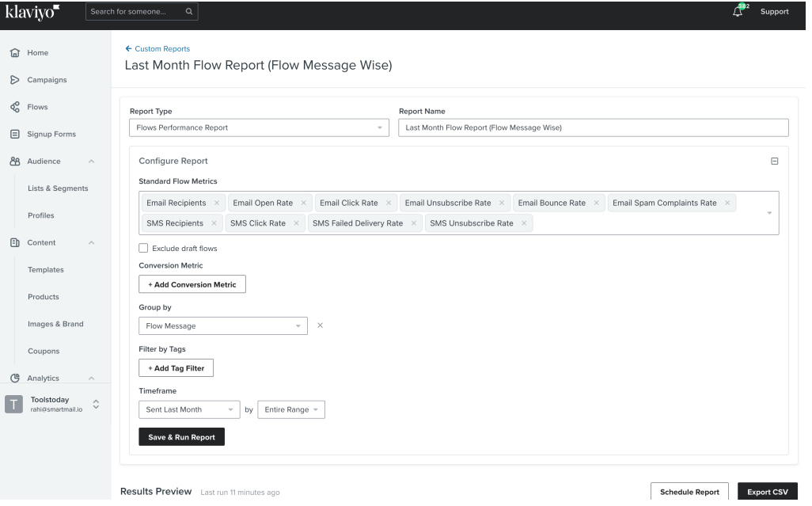Screen dimensions: 812x506
Task: Open the Group by Flow Message dropdown
Action: coord(223,325)
